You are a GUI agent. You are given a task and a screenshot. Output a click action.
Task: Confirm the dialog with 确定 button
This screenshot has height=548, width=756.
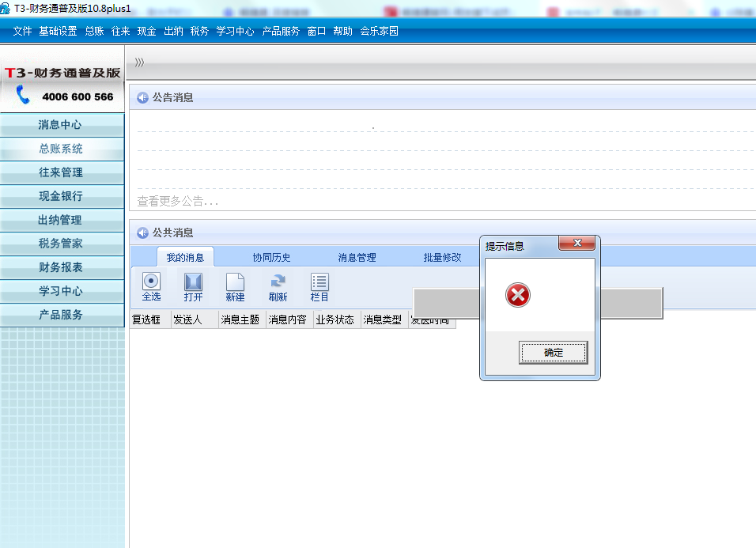[553, 353]
